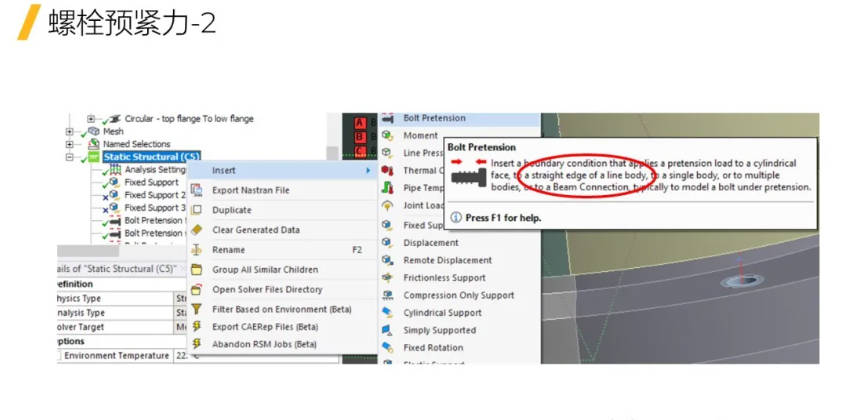Open the Insert submenu arrow
847x420 pixels.
[368, 171]
